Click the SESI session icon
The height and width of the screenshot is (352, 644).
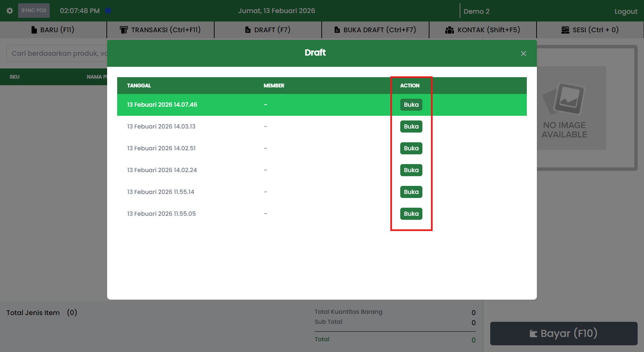[x=565, y=30]
